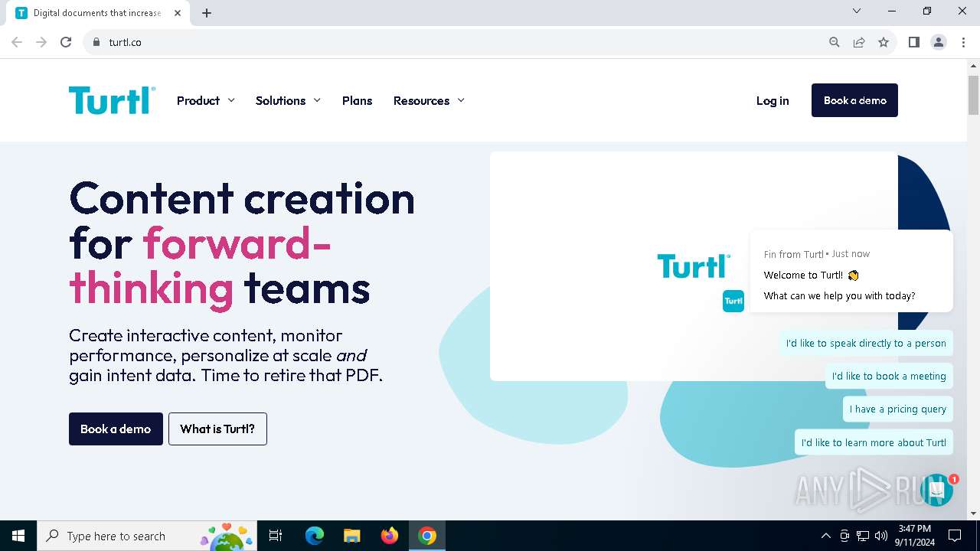Screen dimensions: 980x551
Task: Click the page vertical scrollbar thumb
Action: (974, 95)
